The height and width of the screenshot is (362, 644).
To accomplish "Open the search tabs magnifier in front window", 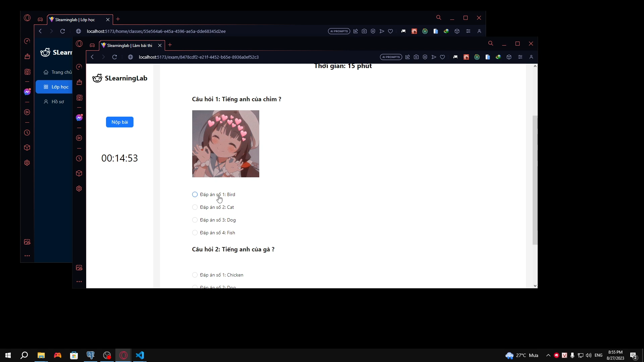I will 490,44.
